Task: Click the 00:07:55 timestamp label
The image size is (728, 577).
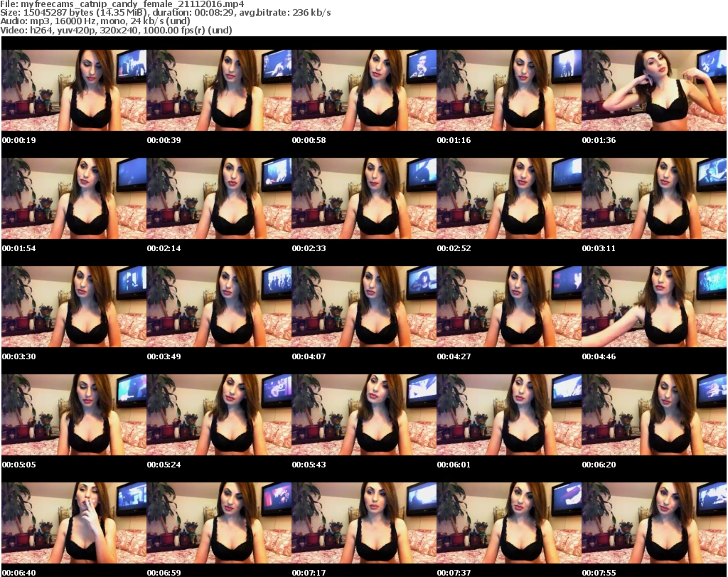Action: [599, 573]
